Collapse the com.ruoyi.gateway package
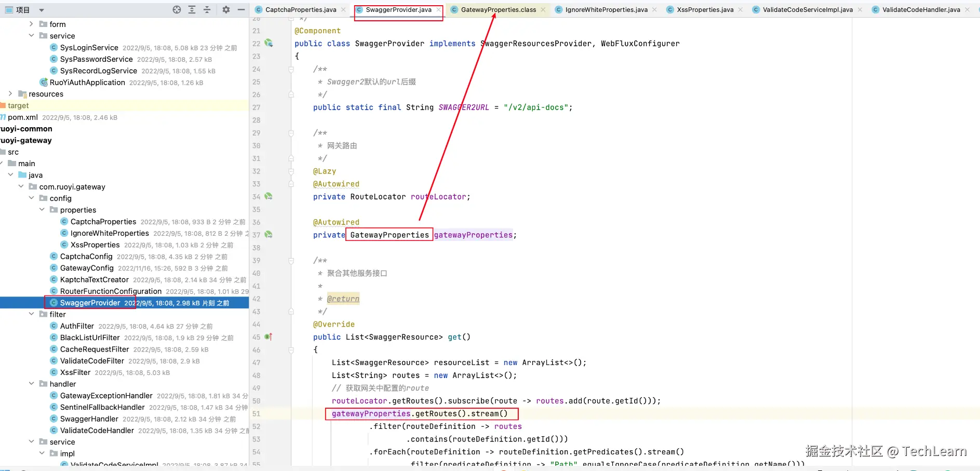This screenshot has width=980, height=471. pos(21,186)
